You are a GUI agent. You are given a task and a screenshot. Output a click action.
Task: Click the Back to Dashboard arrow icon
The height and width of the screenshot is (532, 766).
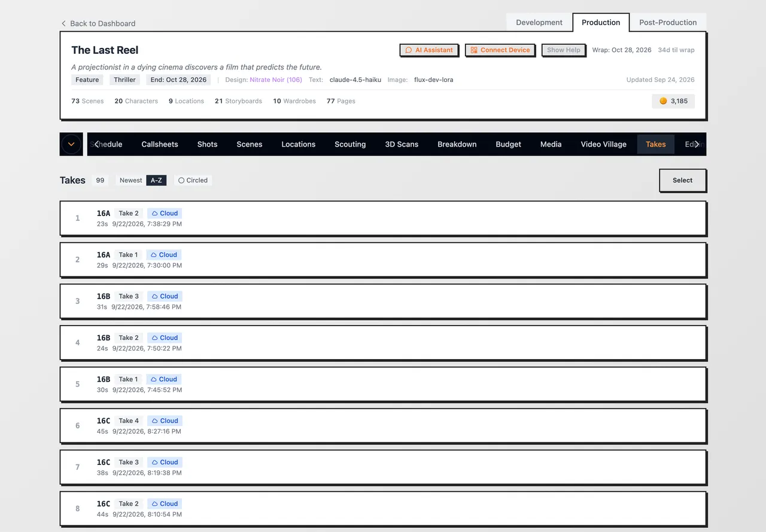(63, 23)
